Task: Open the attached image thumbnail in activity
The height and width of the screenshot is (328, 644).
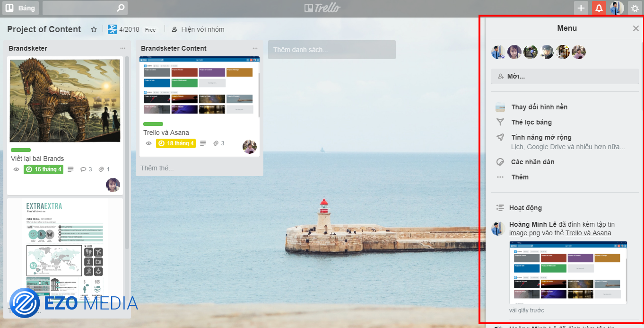Action: point(568,273)
